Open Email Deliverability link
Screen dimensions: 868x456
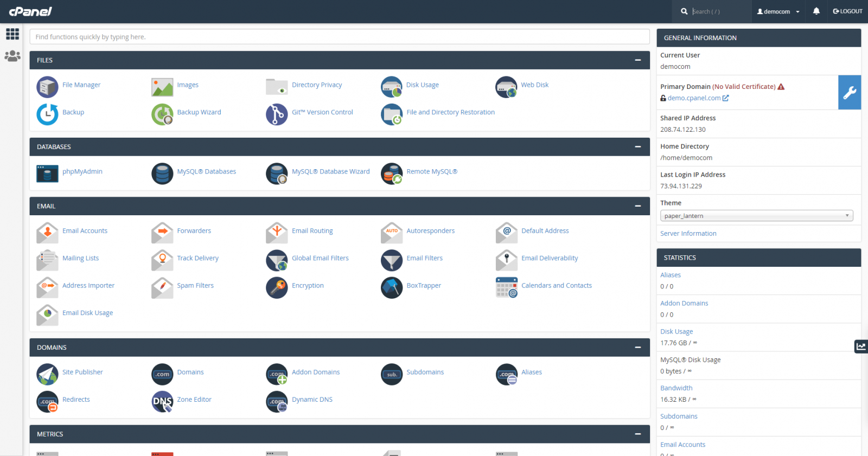(x=550, y=258)
